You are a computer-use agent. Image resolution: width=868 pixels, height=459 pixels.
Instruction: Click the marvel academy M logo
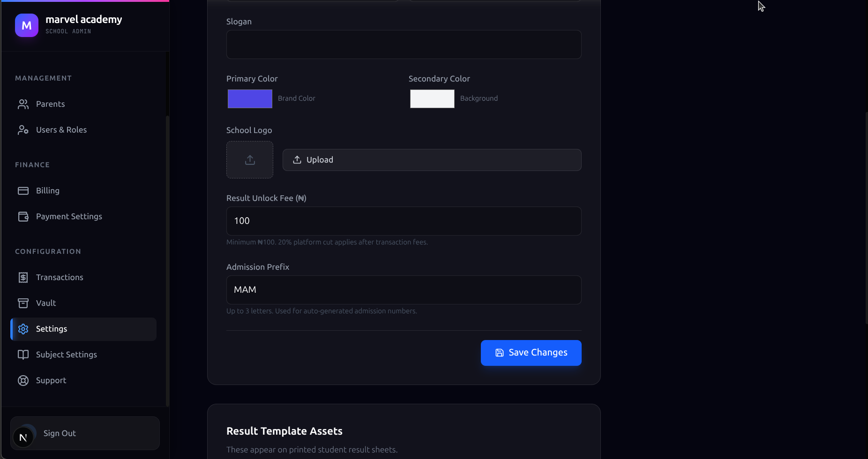point(27,25)
